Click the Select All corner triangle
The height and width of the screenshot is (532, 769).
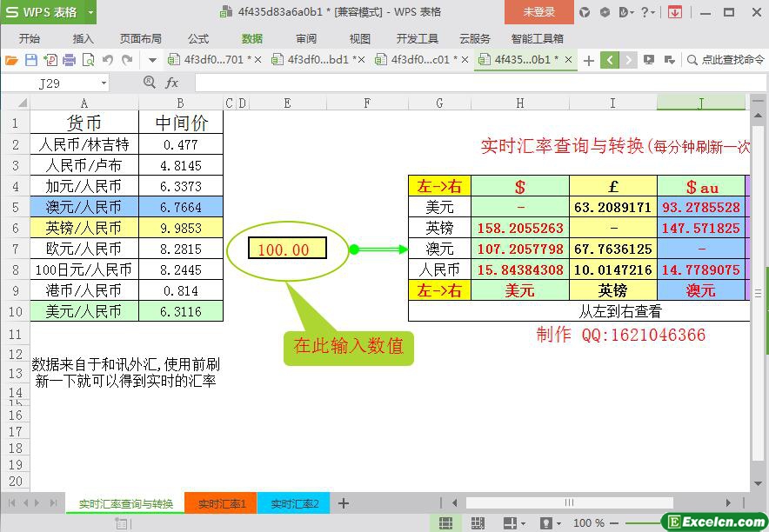coord(22,103)
